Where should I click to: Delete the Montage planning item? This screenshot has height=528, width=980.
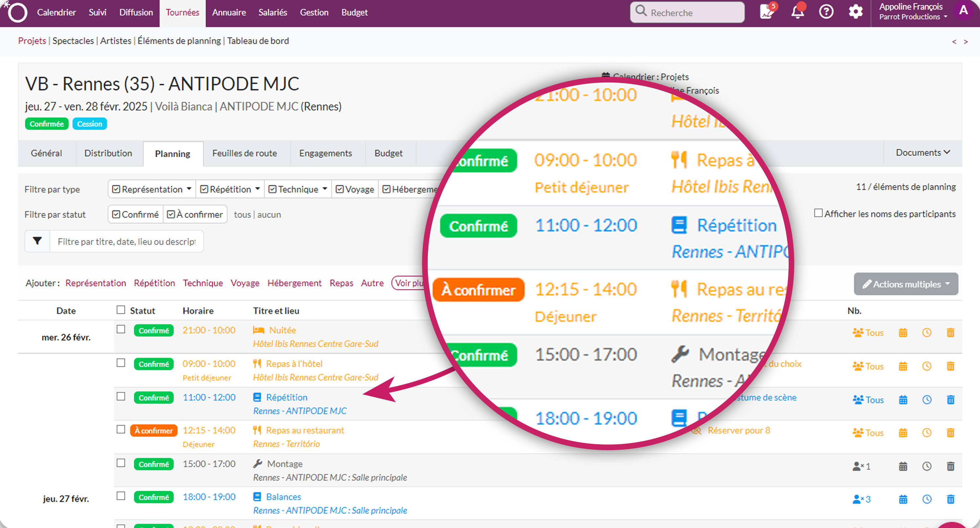(x=950, y=466)
